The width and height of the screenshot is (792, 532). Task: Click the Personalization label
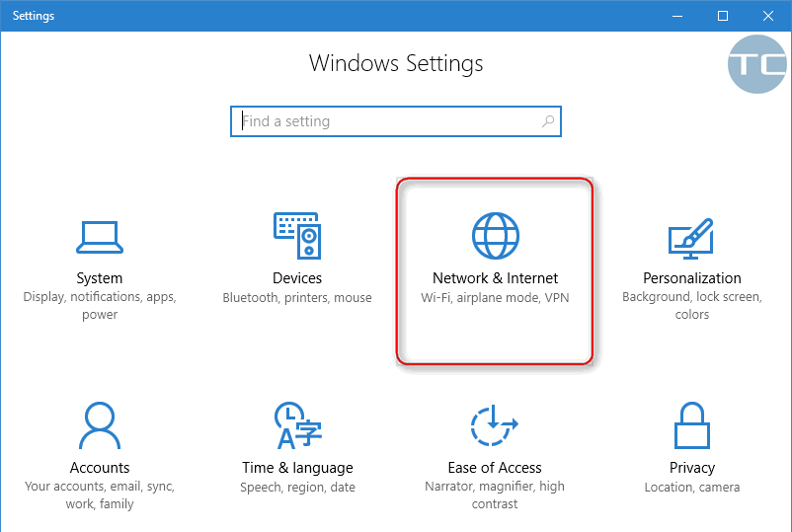pyautogui.click(x=692, y=278)
